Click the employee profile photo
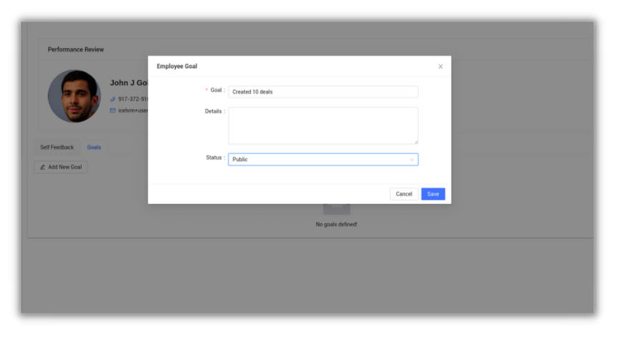Image resolution: width=644 pixels, height=358 pixels. click(x=74, y=96)
